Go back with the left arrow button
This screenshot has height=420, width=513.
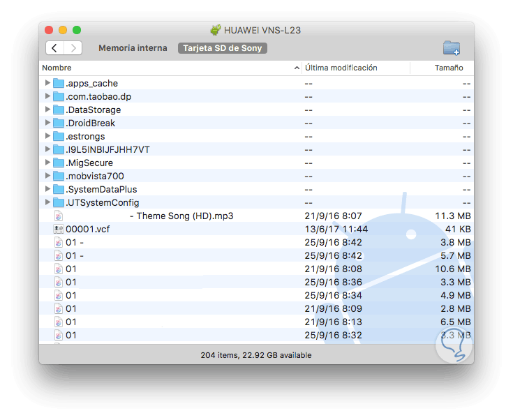click(x=54, y=48)
